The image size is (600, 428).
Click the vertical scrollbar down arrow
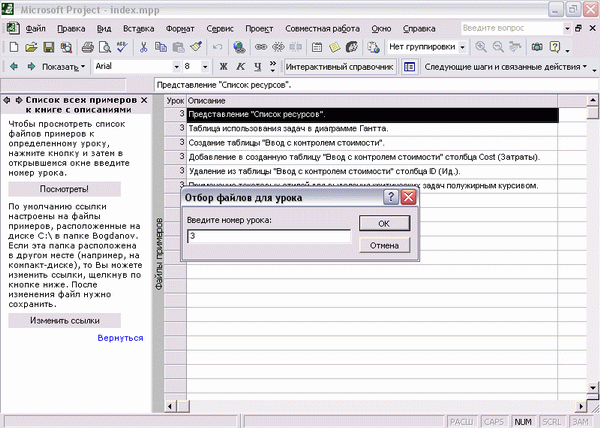(x=593, y=388)
